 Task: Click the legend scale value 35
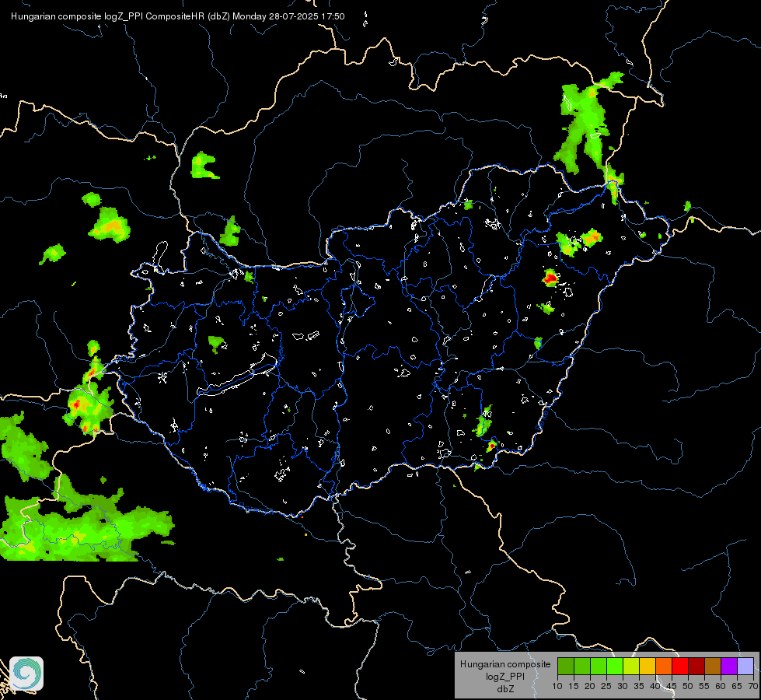point(639,687)
